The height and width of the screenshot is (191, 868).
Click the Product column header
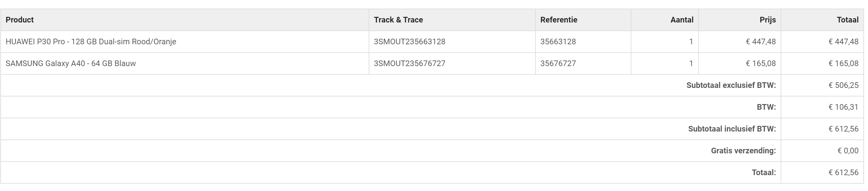coord(20,20)
